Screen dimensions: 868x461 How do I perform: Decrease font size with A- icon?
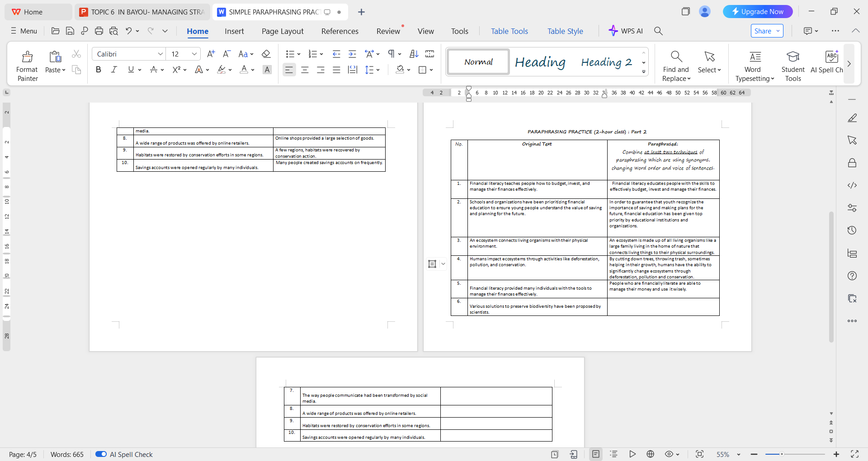click(x=227, y=54)
